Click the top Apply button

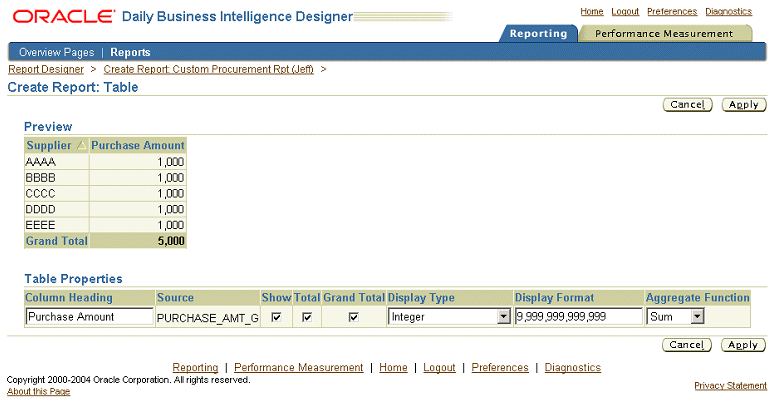click(743, 104)
